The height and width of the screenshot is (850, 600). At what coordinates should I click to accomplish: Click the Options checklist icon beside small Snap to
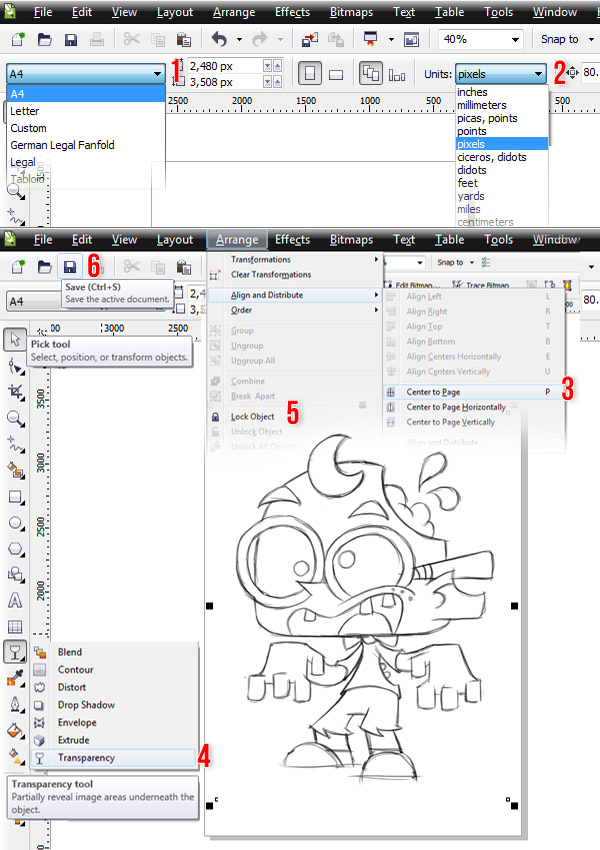[x=486, y=262]
